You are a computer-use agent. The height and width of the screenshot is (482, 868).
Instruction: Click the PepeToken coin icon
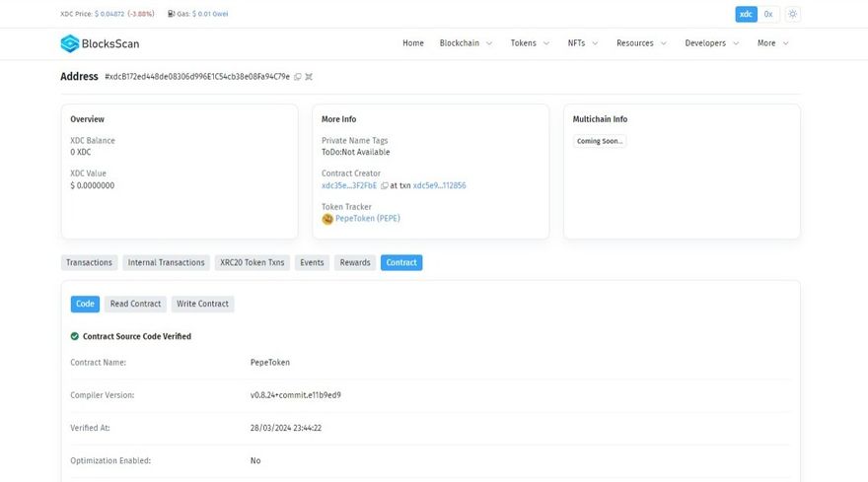pos(327,219)
